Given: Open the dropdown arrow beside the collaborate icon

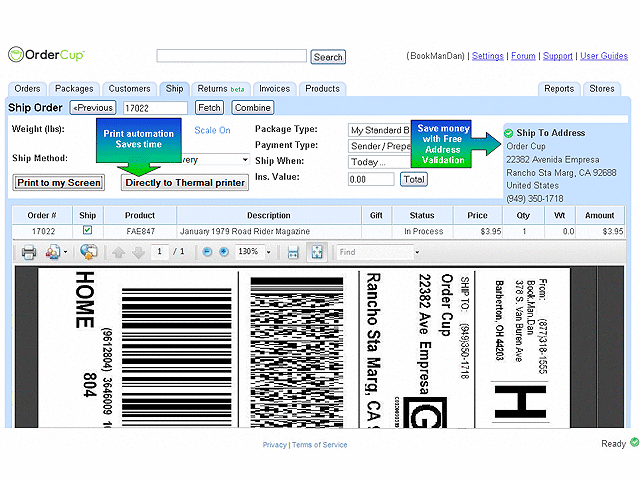Looking at the screenshot, I should coord(65,252).
